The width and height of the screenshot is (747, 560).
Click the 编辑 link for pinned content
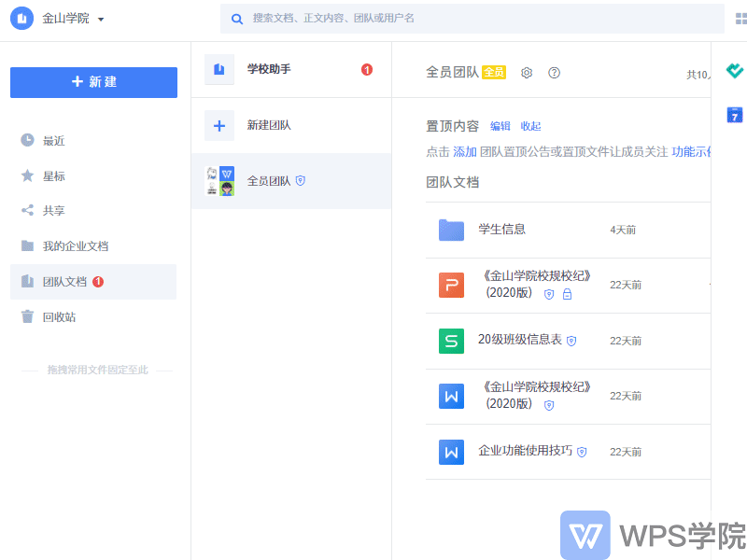(x=500, y=126)
